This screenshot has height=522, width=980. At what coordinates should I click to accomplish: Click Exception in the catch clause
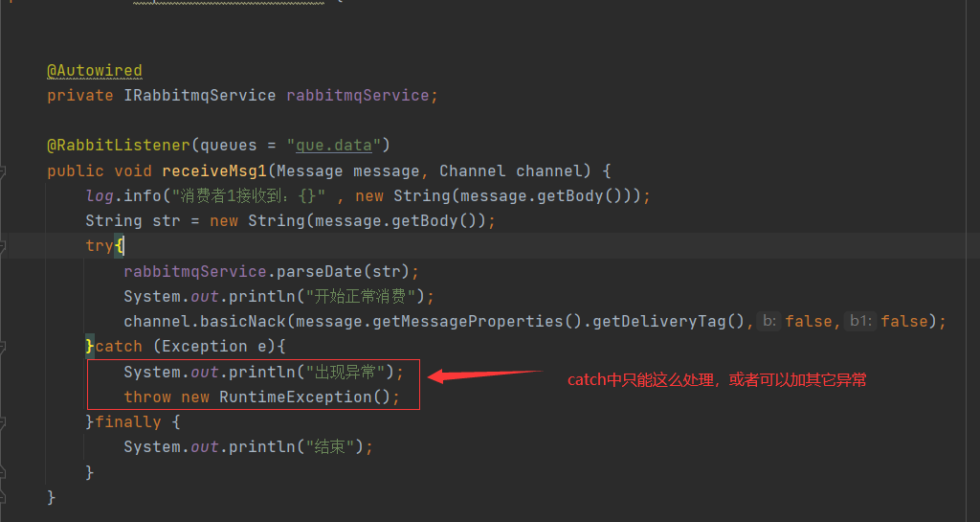pyautogui.click(x=205, y=347)
